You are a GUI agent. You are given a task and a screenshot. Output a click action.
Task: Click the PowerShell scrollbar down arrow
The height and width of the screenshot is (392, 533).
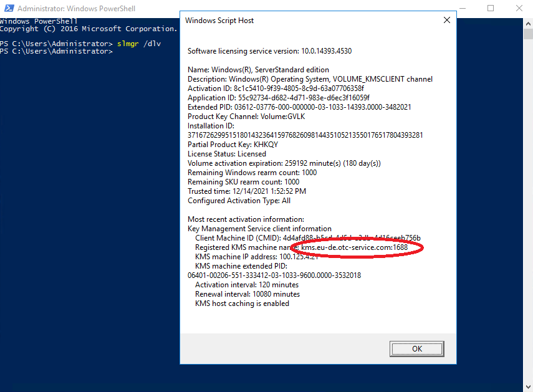pyautogui.click(x=528, y=386)
